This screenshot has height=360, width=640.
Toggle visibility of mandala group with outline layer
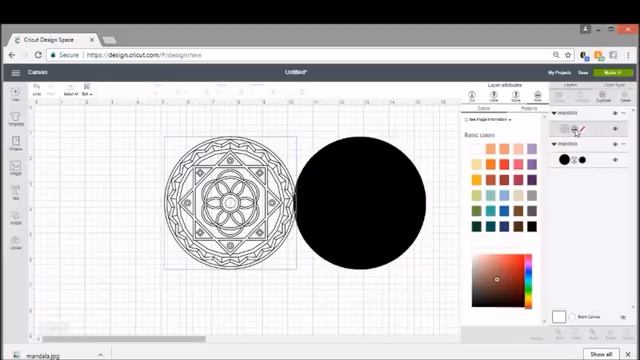point(615,113)
